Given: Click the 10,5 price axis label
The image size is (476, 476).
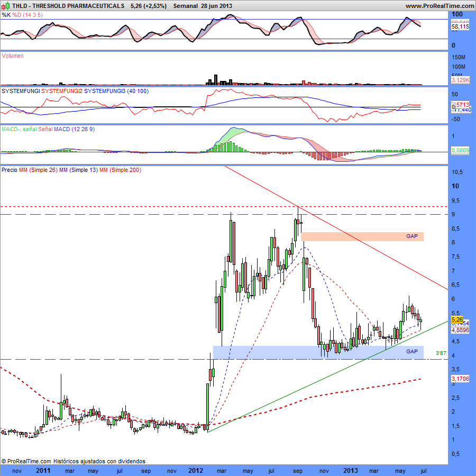Looking at the screenshot, I should (x=457, y=172).
